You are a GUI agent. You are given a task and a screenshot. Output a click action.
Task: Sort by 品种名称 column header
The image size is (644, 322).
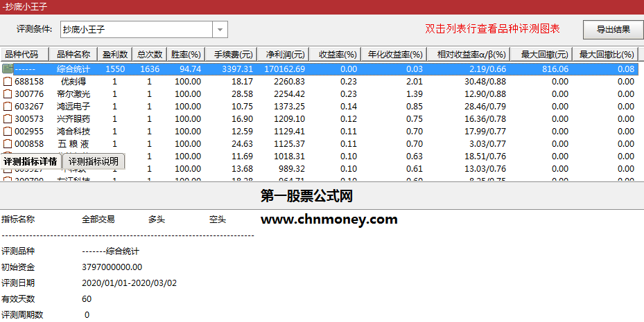[73, 54]
